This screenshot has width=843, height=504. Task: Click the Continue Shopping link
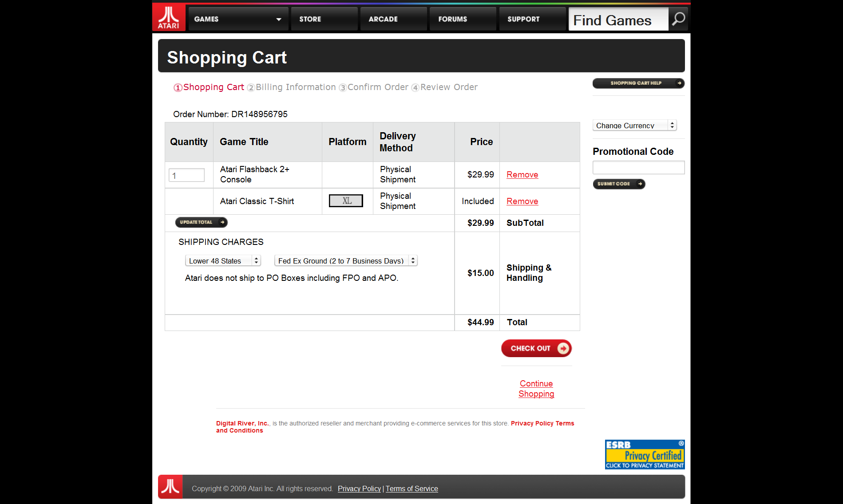(x=536, y=389)
